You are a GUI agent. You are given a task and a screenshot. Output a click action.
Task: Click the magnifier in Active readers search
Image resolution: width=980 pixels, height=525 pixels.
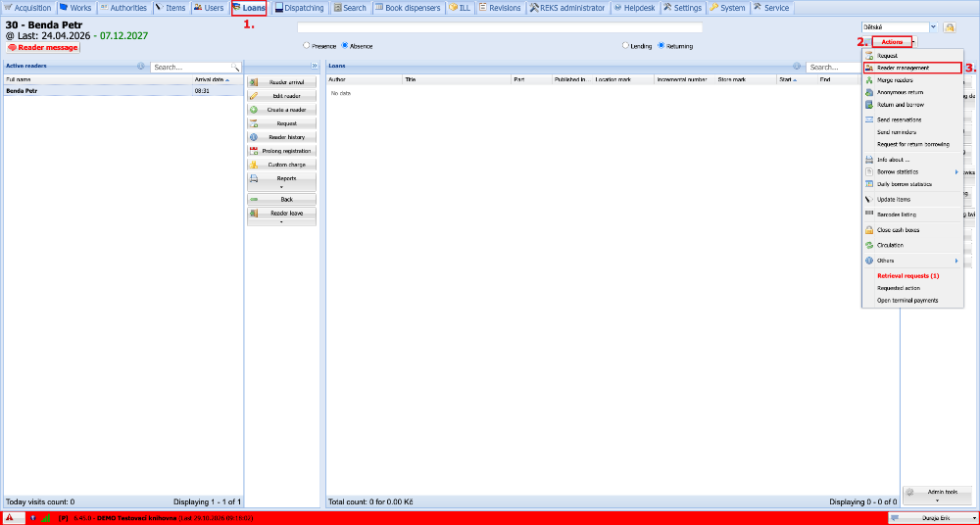pyautogui.click(x=235, y=67)
